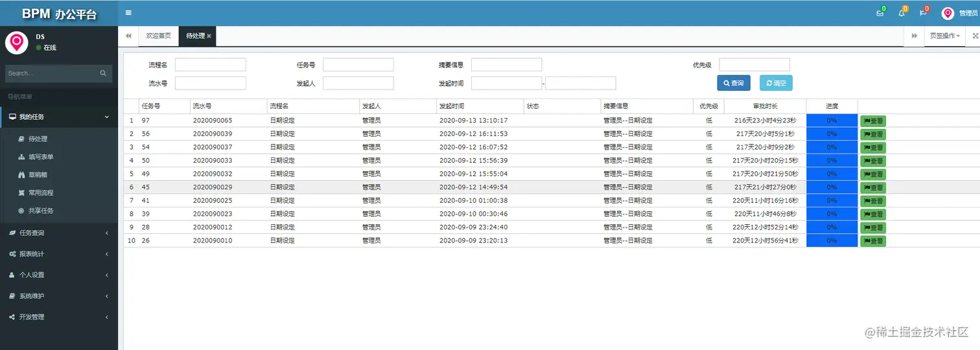Expand the 报表统计 menu

click(59, 253)
